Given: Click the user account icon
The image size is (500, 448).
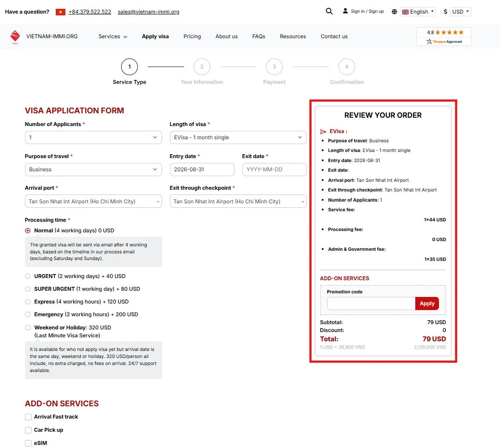Looking at the screenshot, I should pos(345,11).
